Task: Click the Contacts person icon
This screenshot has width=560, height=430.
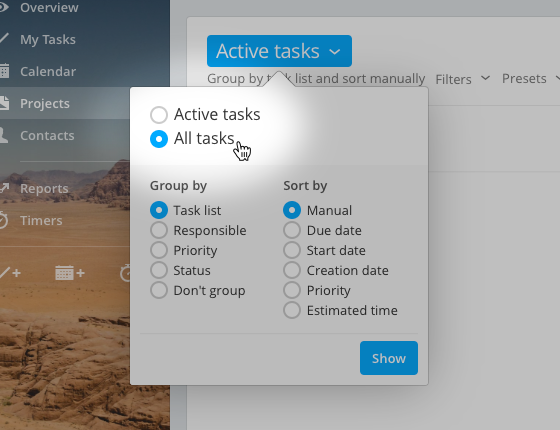Action: [x=4, y=135]
